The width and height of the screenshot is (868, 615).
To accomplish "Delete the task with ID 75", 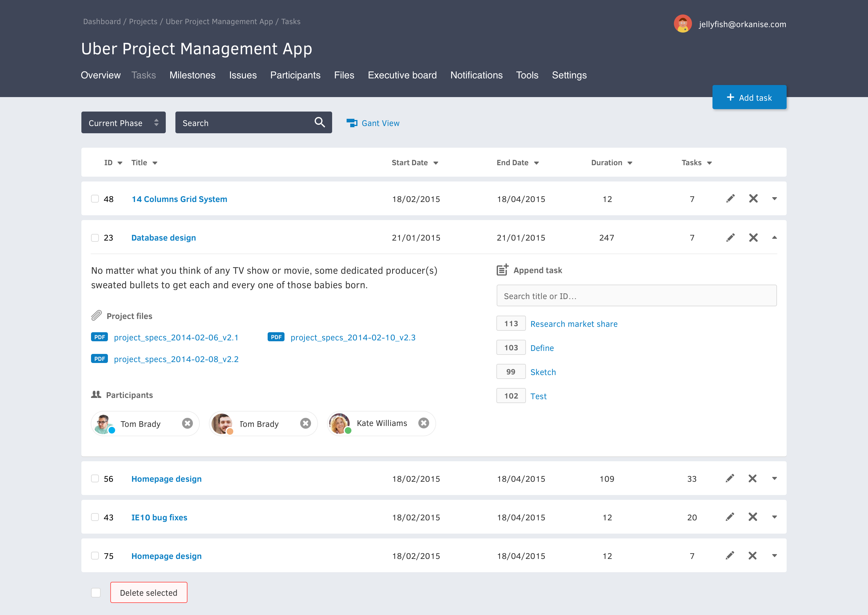I will 752,556.
